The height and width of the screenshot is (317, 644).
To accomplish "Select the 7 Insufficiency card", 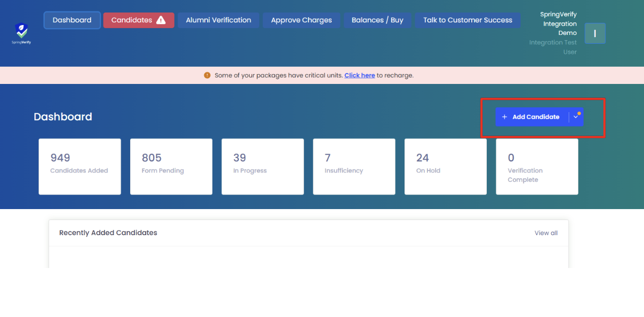I will coord(354,166).
